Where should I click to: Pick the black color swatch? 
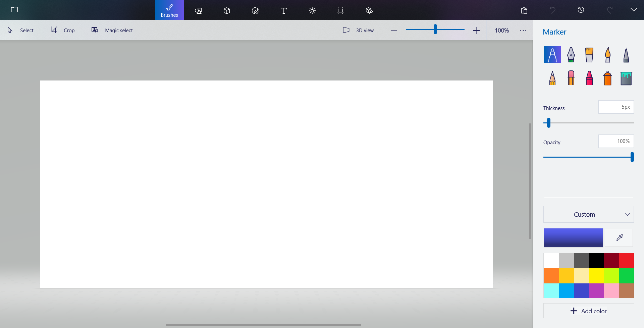pos(596,261)
